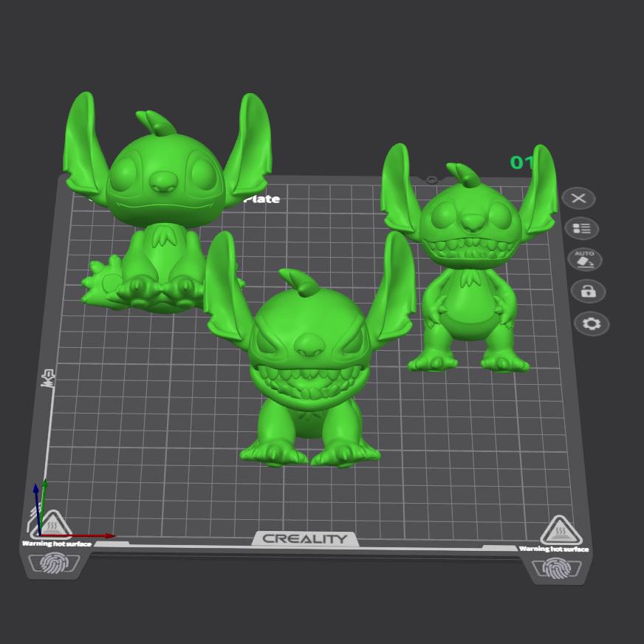Viewport: 644px width, 644px height.
Task: Click the green 01 plate number
Action: point(521,162)
